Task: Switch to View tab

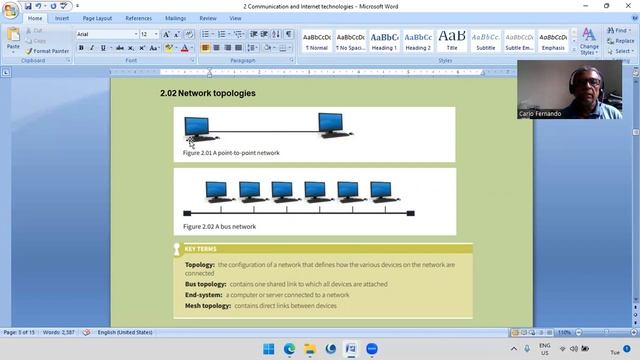Action: (x=235, y=18)
